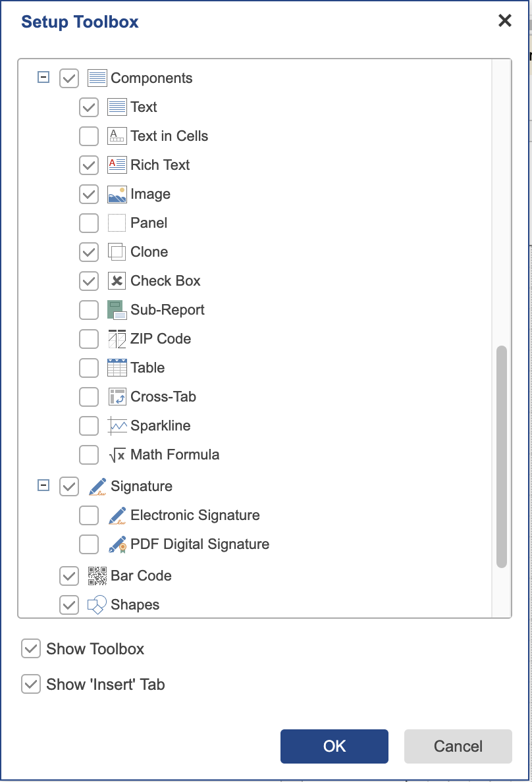This screenshot has width=532, height=782.
Task: Click the Signature group pencil icon
Action: coord(97,486)
